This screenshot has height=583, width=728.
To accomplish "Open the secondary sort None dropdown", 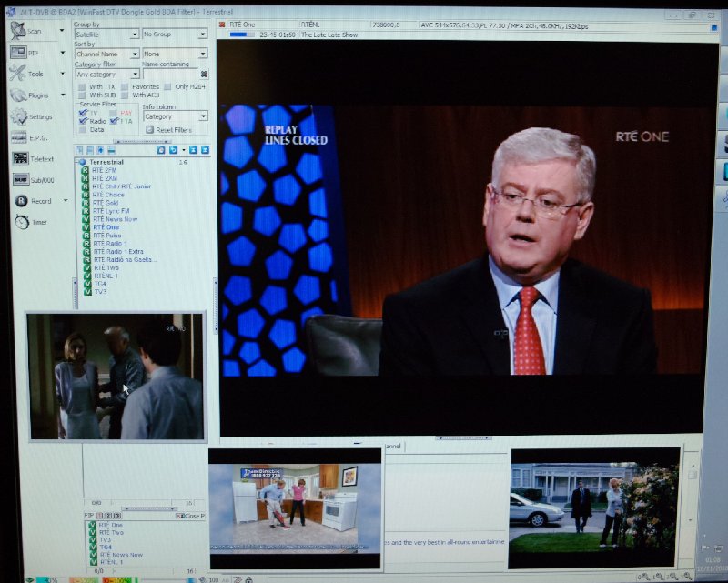I will tap(175, 54).
